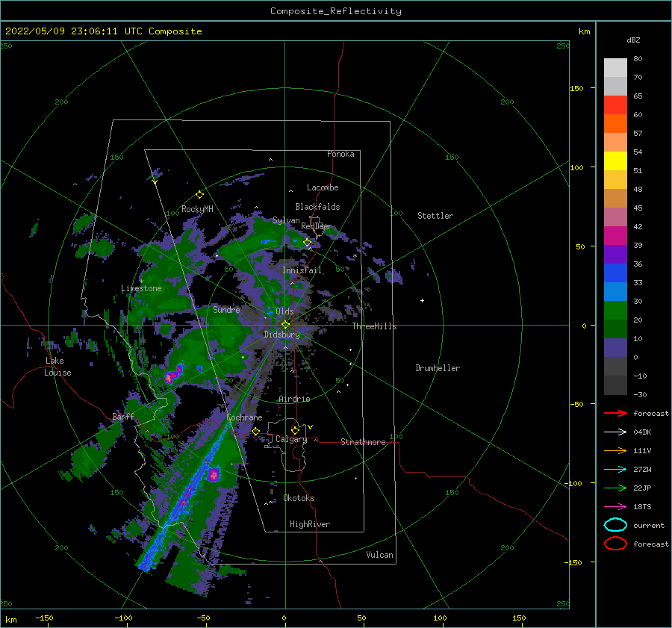Click the cyan current ellipse icon

[x=615, y=525]
